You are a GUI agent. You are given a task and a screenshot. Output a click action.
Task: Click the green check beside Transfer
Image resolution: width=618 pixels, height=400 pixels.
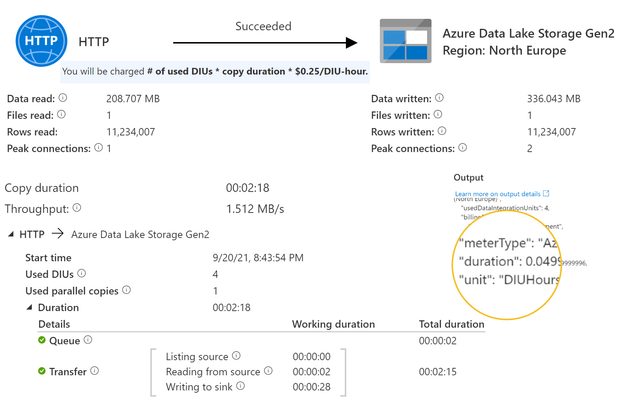42,371
